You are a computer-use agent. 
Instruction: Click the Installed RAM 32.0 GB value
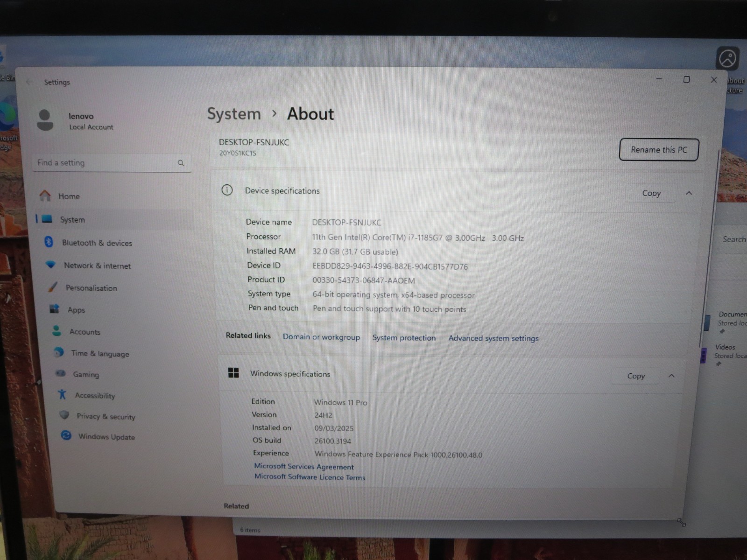(x=355, y=252)
